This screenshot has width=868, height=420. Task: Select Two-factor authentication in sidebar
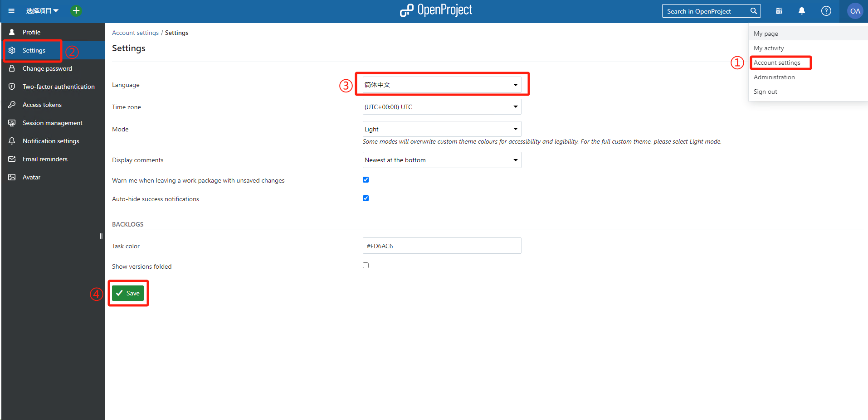(59, 87)
